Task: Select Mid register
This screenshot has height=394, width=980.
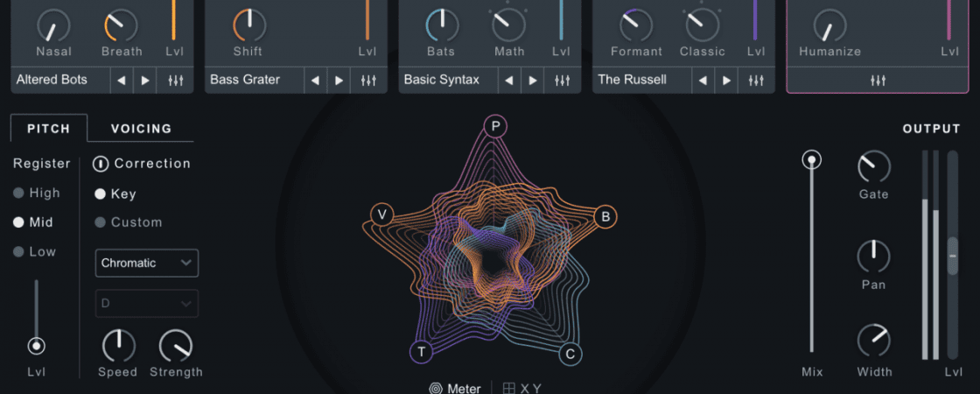Action: 33,222
